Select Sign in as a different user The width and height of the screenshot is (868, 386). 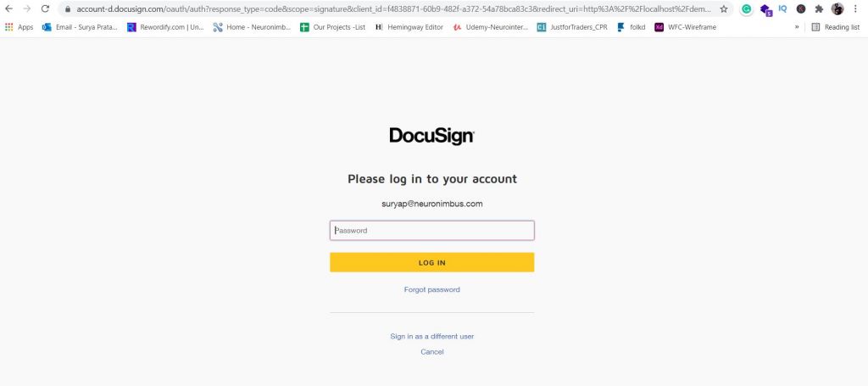coord(431,336)
